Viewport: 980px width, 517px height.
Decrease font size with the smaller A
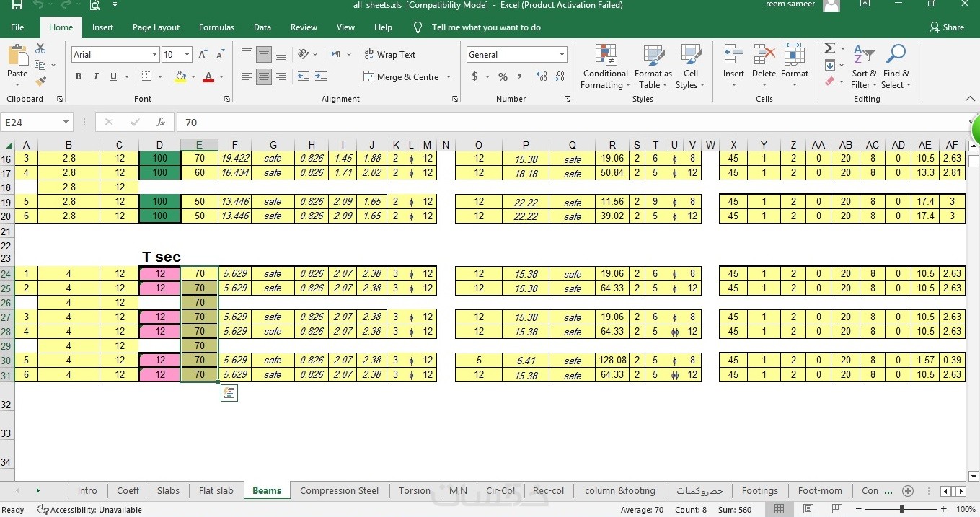click(x=220, y=55)
